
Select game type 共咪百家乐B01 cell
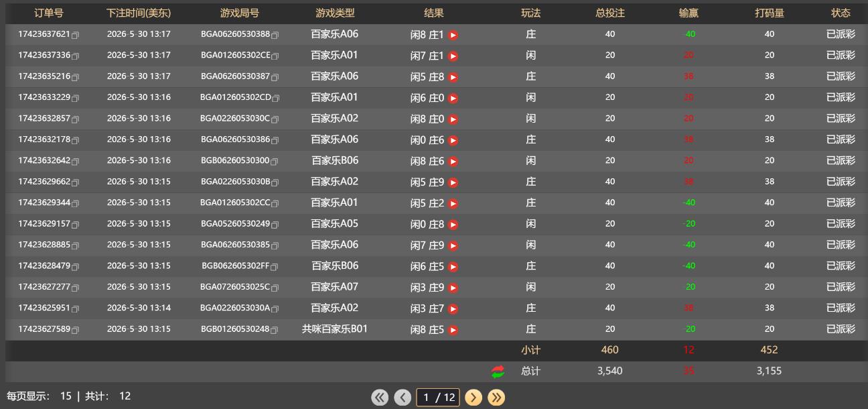[x=335, y=329]
